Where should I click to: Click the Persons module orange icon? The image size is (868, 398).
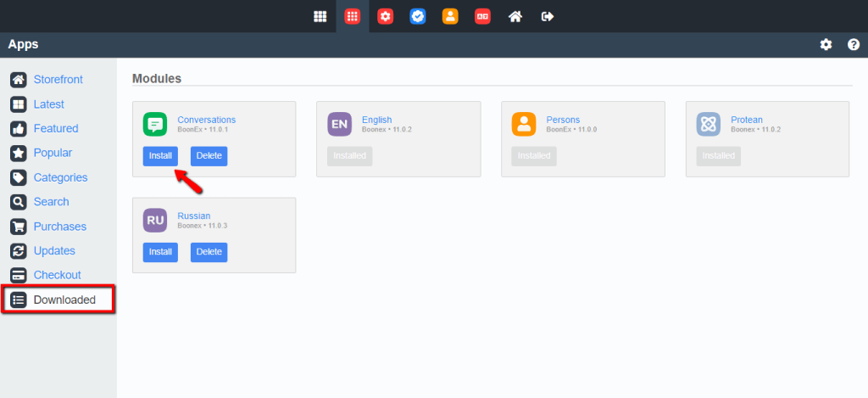[x=524, y=125]
